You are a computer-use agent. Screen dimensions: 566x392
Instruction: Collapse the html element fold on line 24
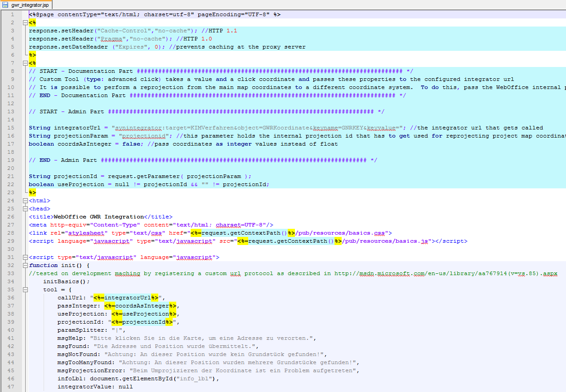click(x=26, y=200)
